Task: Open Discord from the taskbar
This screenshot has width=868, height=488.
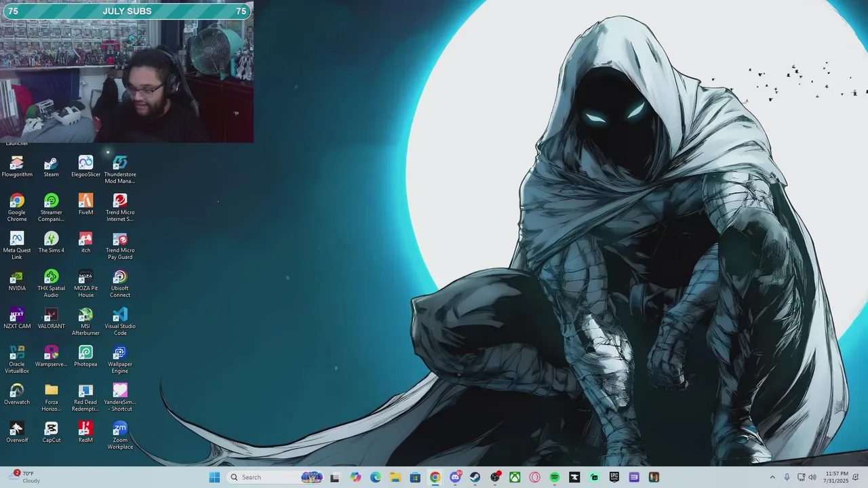Action: point(456,477)
